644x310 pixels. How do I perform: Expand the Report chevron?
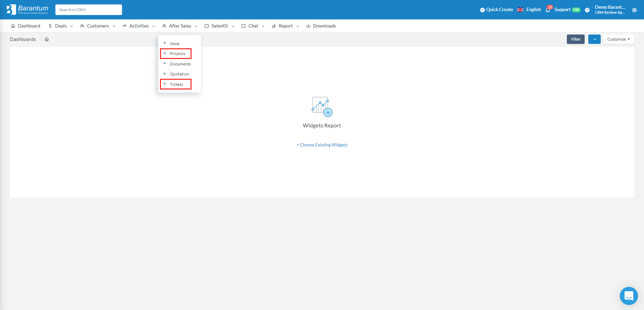click(x=298, y=26)
